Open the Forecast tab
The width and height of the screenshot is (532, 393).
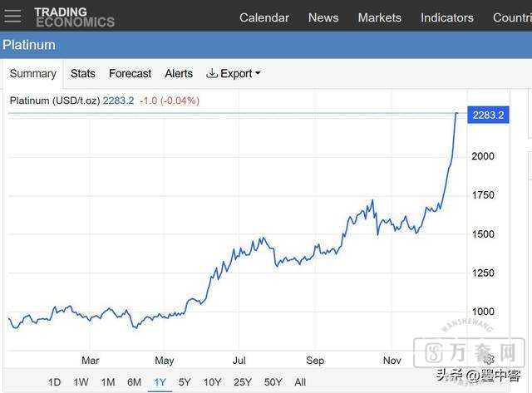tap(130, 73)
